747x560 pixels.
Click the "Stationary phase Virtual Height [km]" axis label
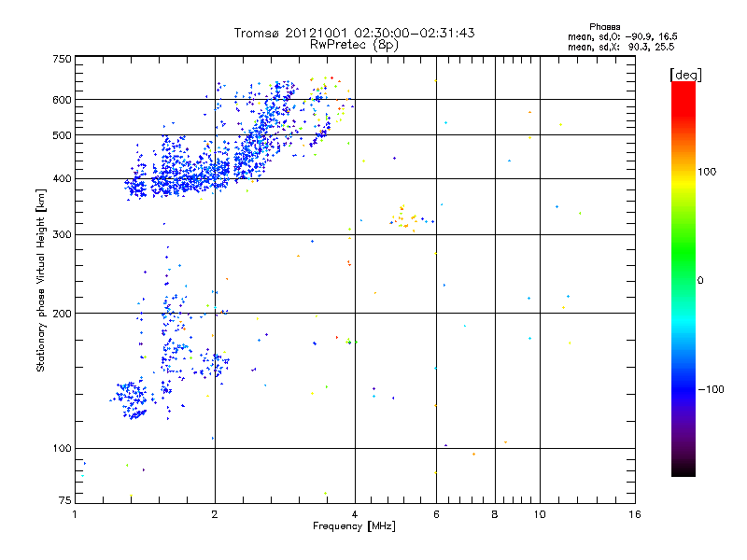point(41,281)
